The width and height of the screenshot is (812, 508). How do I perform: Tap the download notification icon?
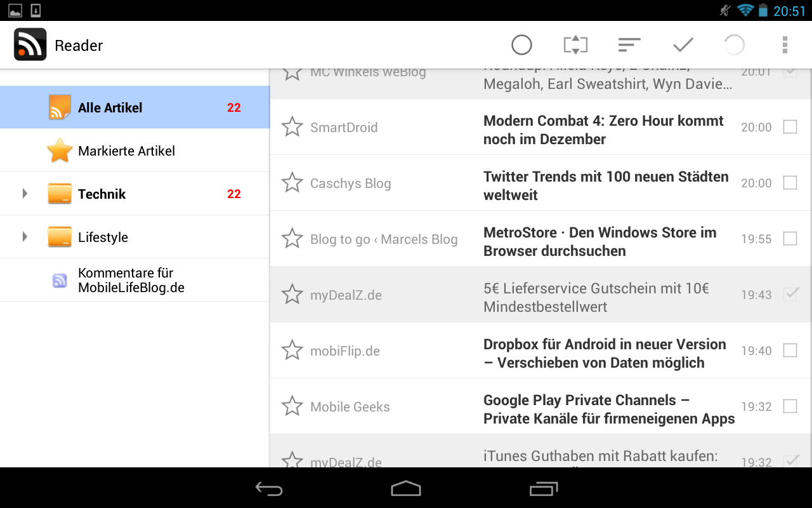36,10
